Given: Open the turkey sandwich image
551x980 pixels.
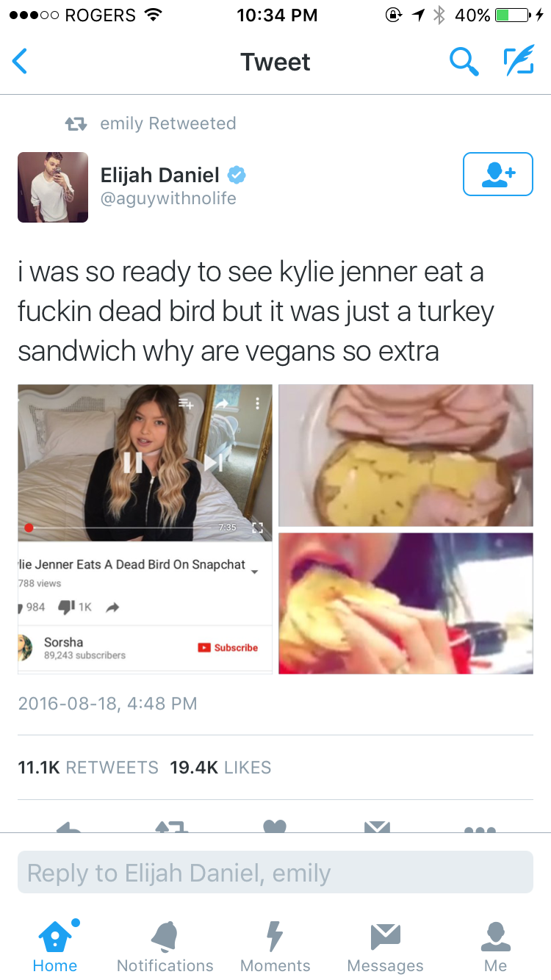Looking at the screenshot, I should (x=406, y=455).
